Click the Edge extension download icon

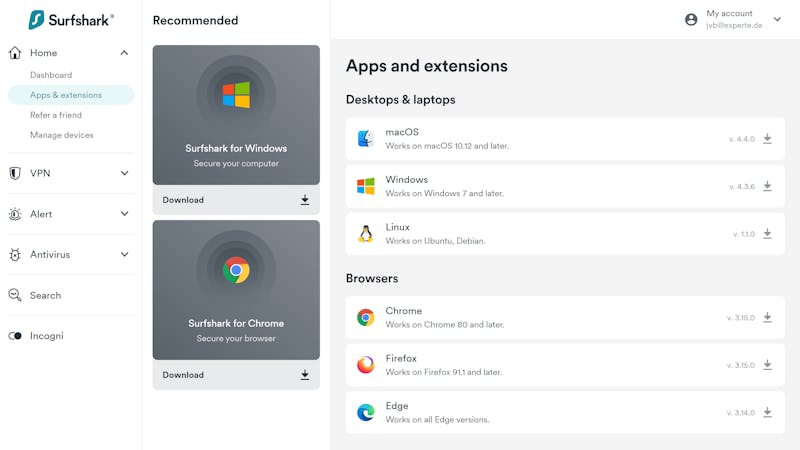(x=767, y=412)
